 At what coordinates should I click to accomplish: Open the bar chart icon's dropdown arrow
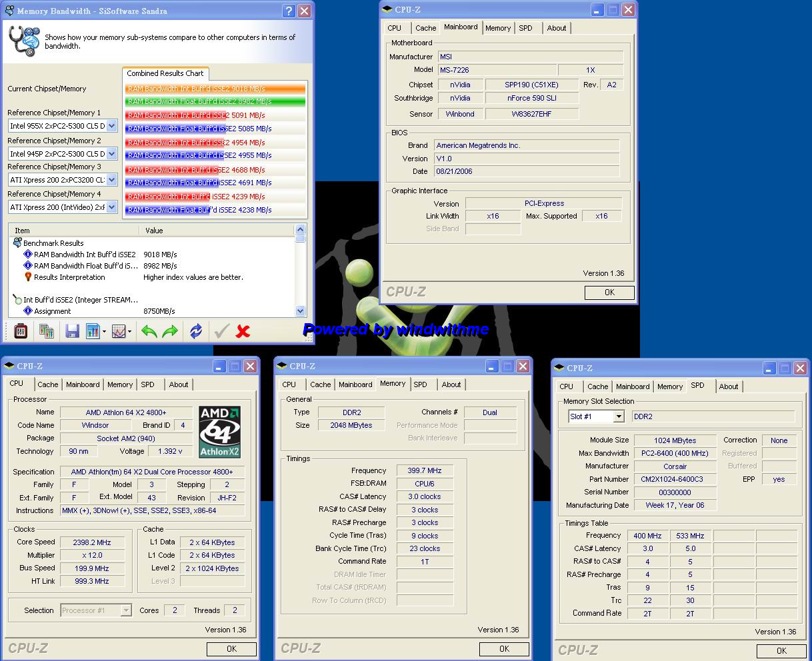[x=104, y=331]
